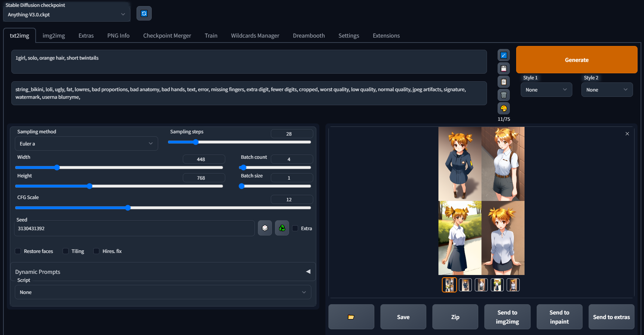Switch to the img2img tab
The width and height of the screenshot is (644, 335).
(53, 36)
